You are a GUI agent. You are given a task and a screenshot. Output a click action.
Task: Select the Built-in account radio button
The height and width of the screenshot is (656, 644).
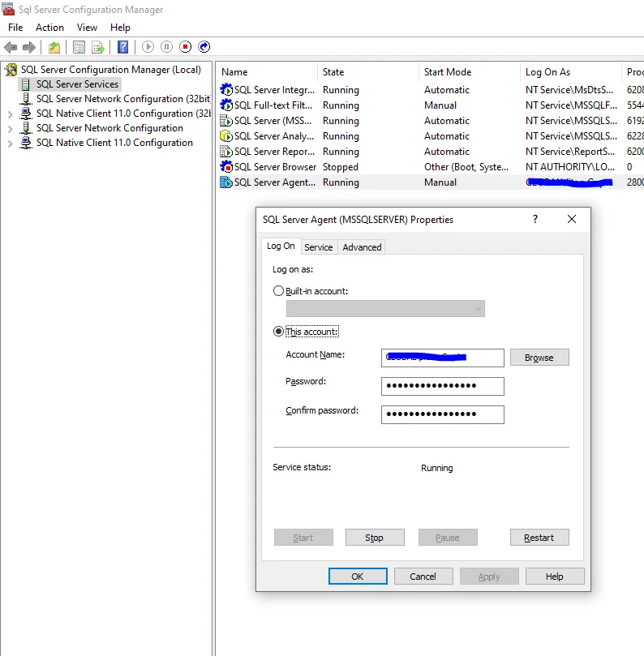(x=278, y=291)
